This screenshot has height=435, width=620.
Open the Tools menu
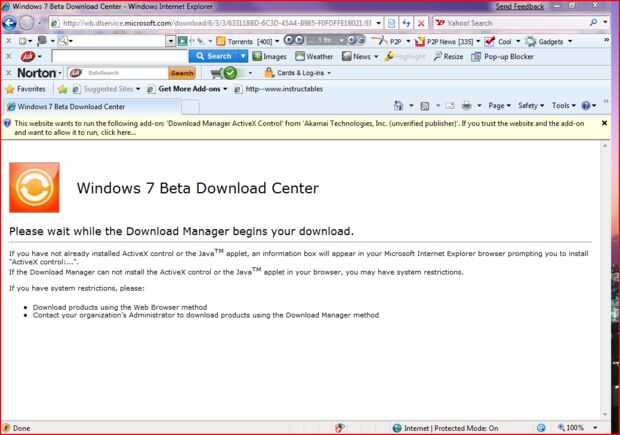(563, 106)
